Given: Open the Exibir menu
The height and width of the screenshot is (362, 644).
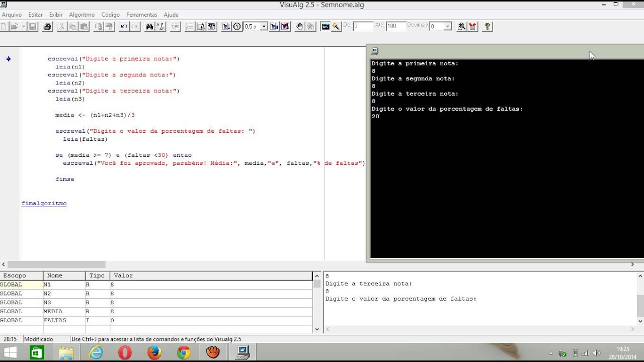Looking at the screenshot, I should click(x=56, y=15).
